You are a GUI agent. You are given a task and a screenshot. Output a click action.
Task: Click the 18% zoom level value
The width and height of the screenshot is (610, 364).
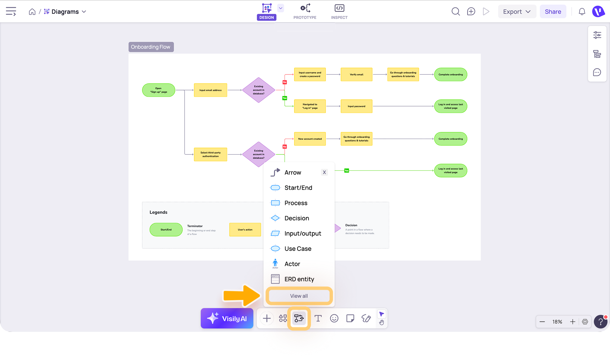click(x=557, y=322)
